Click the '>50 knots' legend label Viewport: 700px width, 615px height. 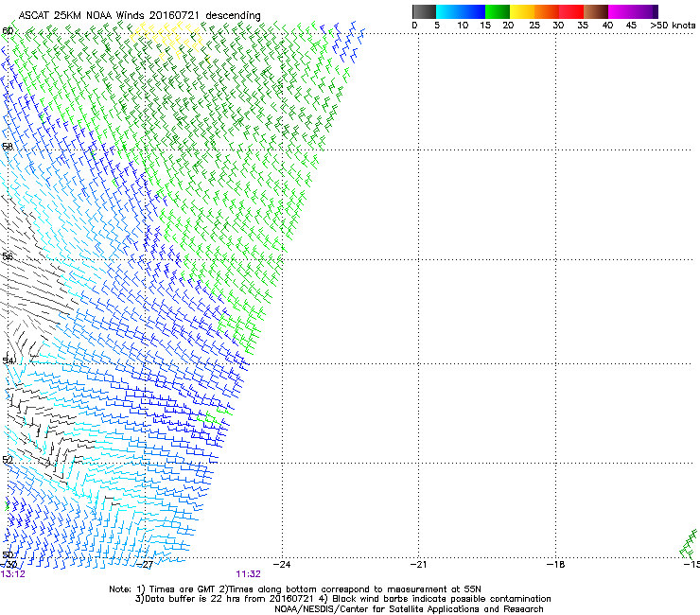pyautogui.click(x=673, y=26)
